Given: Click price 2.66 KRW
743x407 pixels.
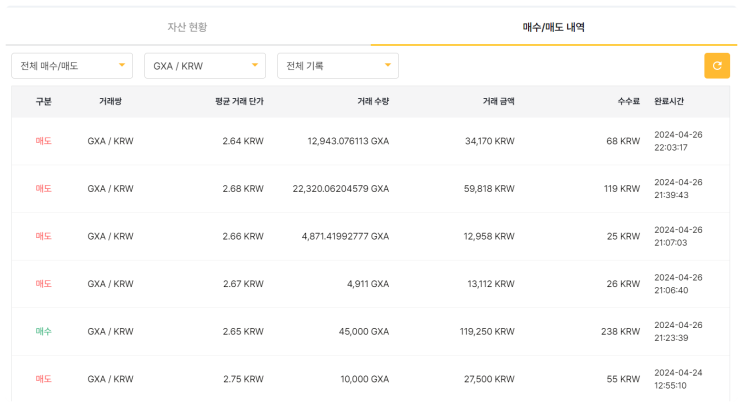Looking at the screenshot, I should click(243, 236).
